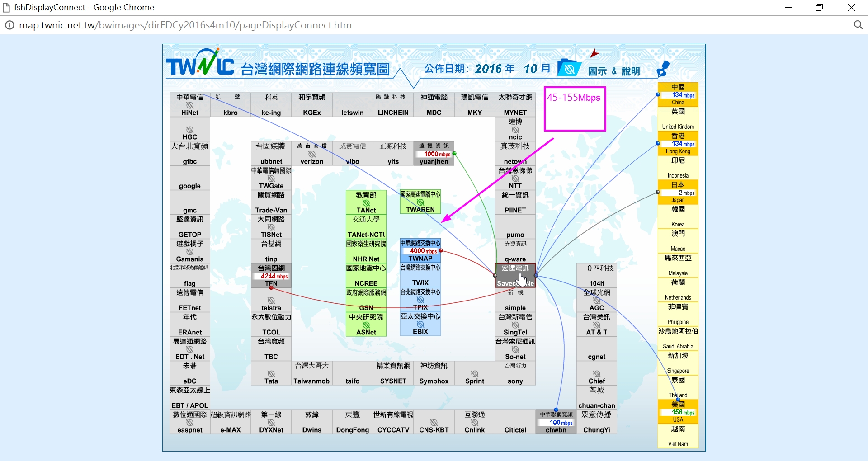The height and width of the screenshot is (461, 868).
Task: Select the TWAREN node
Action: pos(420,202)
